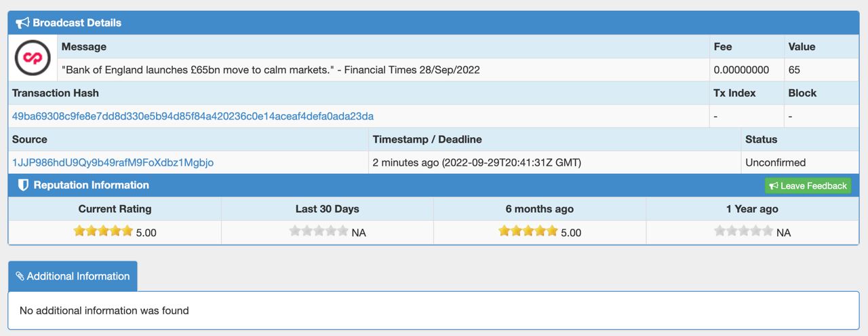This screenshot has height=336, width=868.
Task: Click Last 30 Days grey stars
Action: click(319, 231)
